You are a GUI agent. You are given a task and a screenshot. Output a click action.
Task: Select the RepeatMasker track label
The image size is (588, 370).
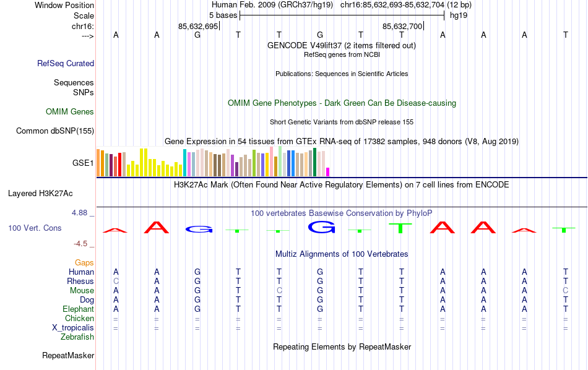[x=68, y=355]
